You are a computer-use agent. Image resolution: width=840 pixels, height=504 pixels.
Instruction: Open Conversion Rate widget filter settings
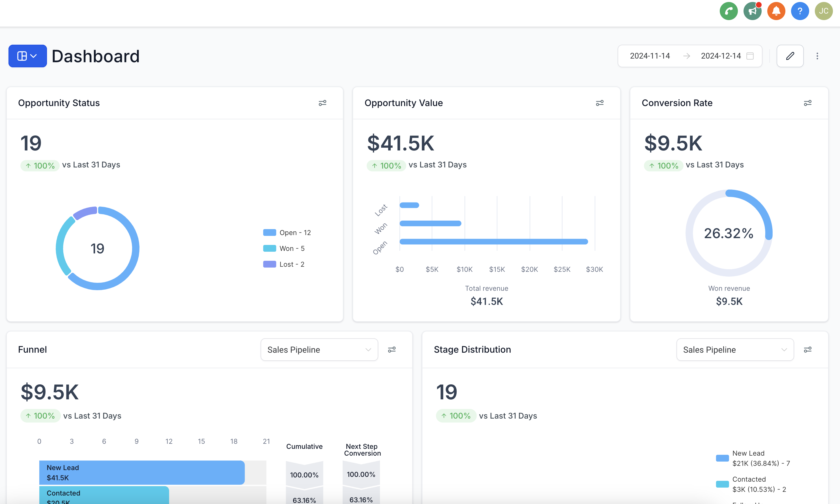pos(807,103)
